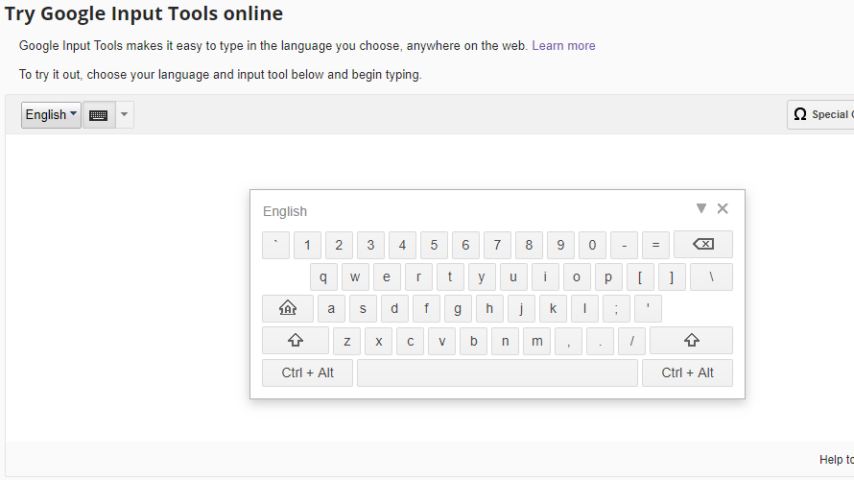Viewport: 854px width, 480px height.
Task: Click the keyboard input tool icon
Action: pos(98,115)
